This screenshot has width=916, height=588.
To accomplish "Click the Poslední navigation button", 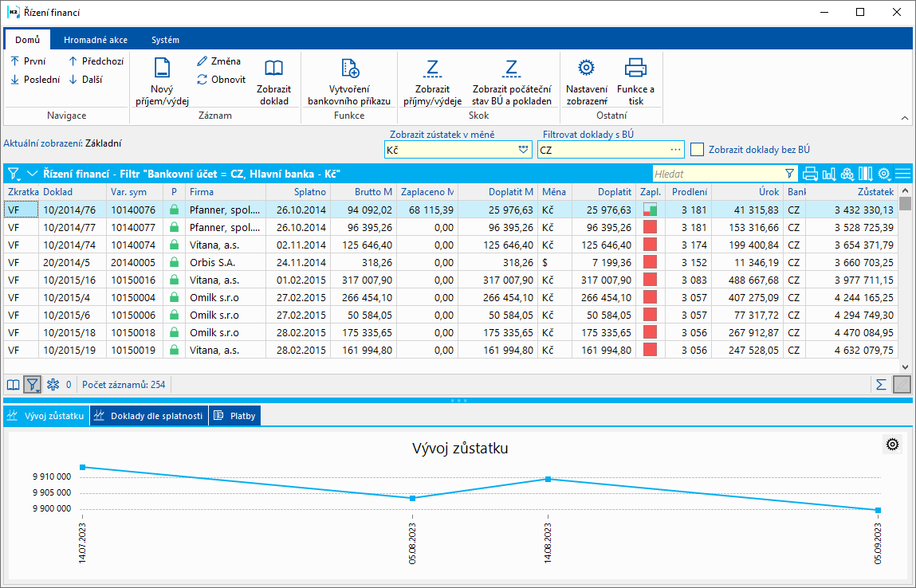I will click(x=34, y=80).
